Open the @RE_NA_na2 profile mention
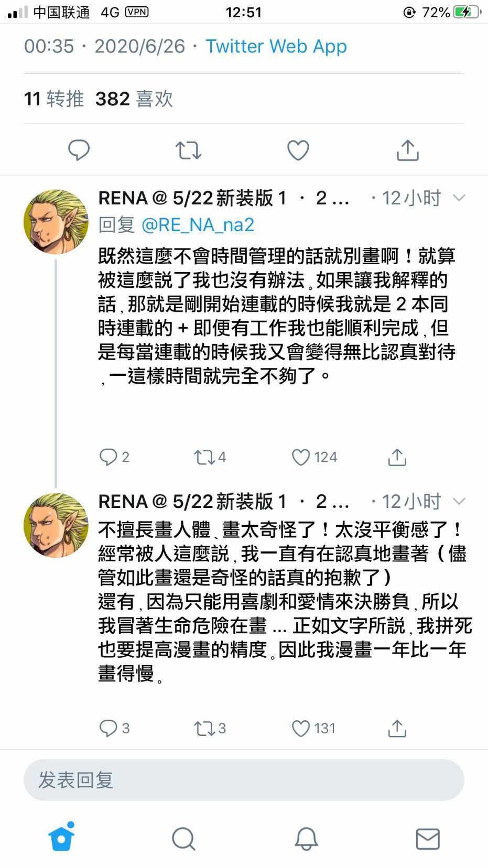488x868 pixels. (x=198, y=225)
